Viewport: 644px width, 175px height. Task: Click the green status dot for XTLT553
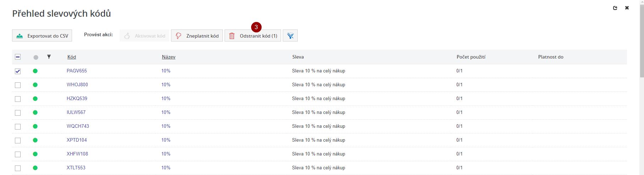pyautogui.click(x=35, y=168)
